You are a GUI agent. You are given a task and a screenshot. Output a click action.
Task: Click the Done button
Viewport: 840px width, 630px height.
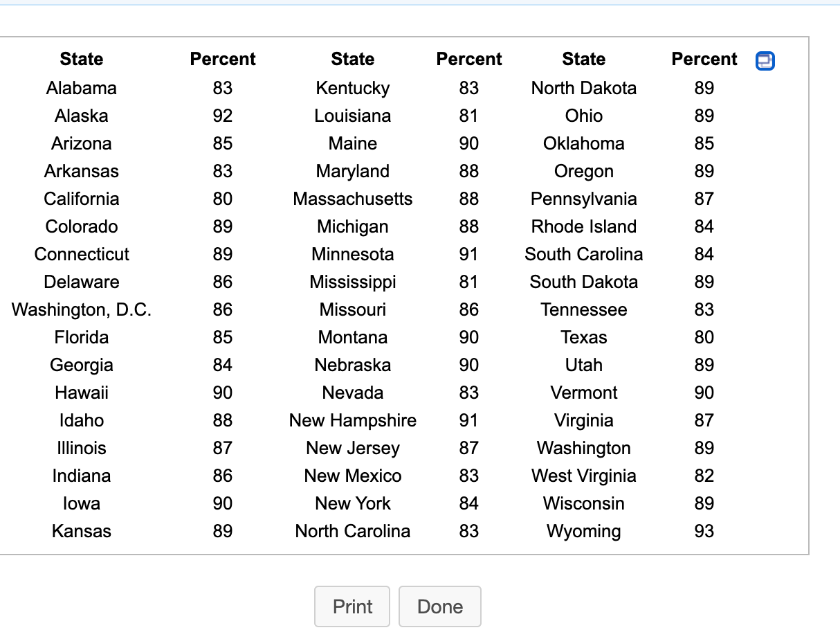coord(440,606)
